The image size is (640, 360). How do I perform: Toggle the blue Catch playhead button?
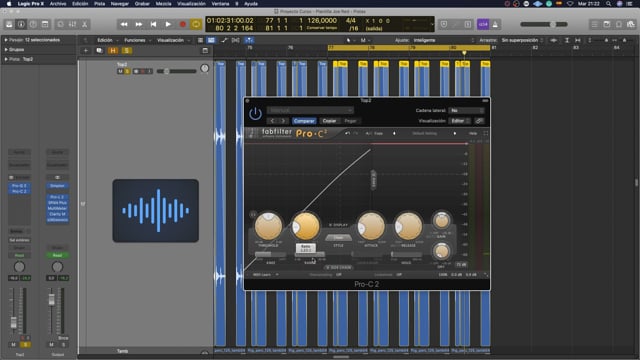249,40
